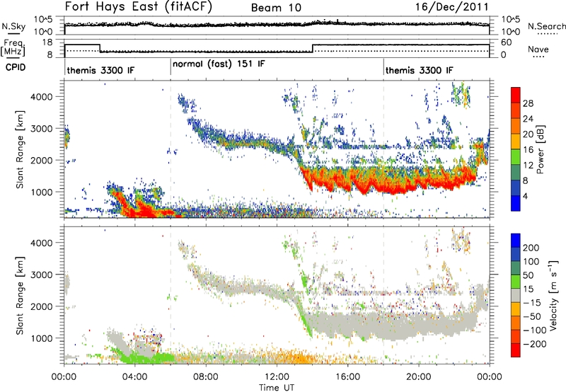This screenshot has height=392, width=566.
Task: Click the Time UT axis title
Action: (x=277, y=388)
